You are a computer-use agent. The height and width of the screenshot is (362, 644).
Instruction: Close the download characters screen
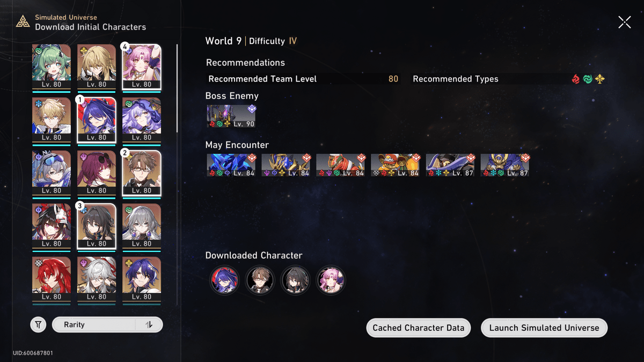[x=625, y=22]
